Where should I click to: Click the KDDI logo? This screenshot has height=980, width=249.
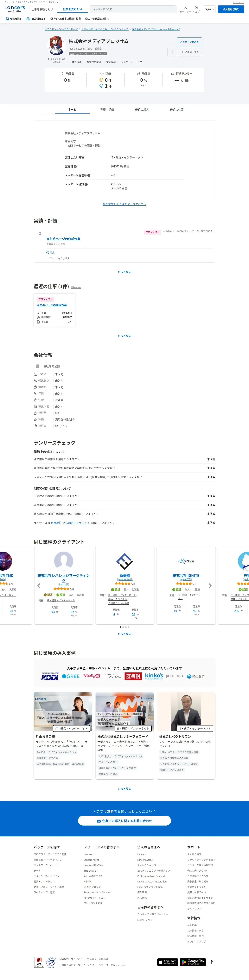tap(50, 676)
